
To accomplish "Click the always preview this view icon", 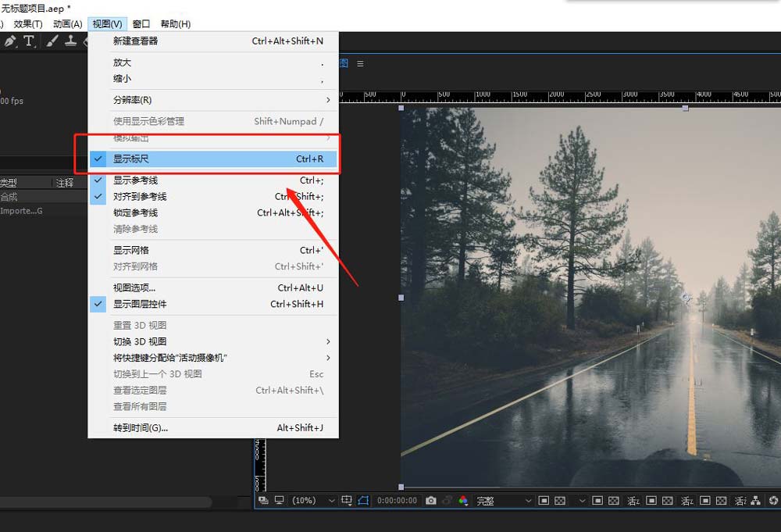I will [x=263, y=500].
